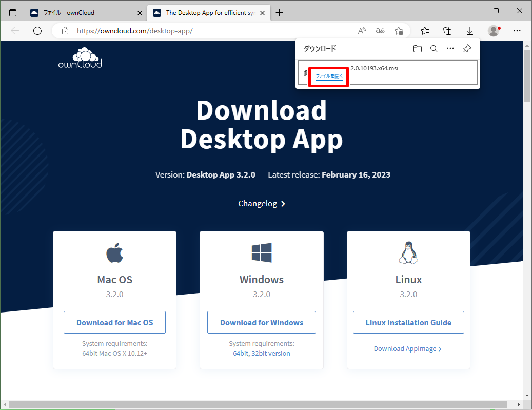Image resolution: width=532 pixels, height=410 pixels.
Task: Select the downloaded .msi file name
Action: pyautogui.click(x=374, y=68)
